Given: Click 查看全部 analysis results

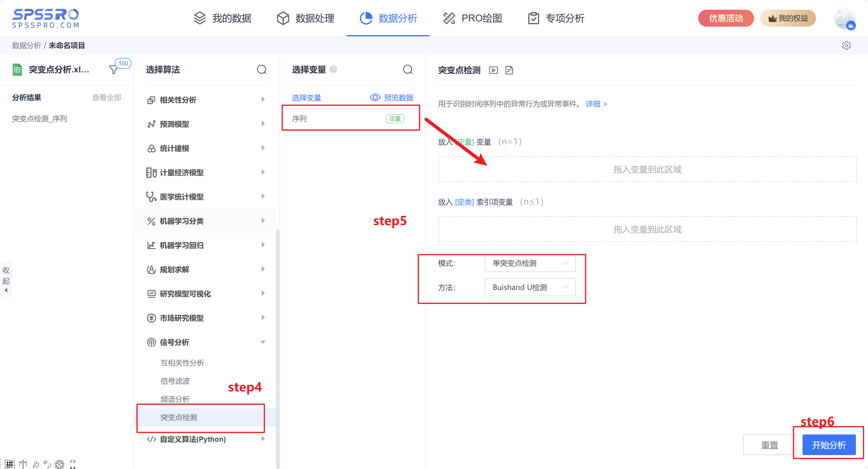Looking at the screenshot, I should (x=106, y=97).
